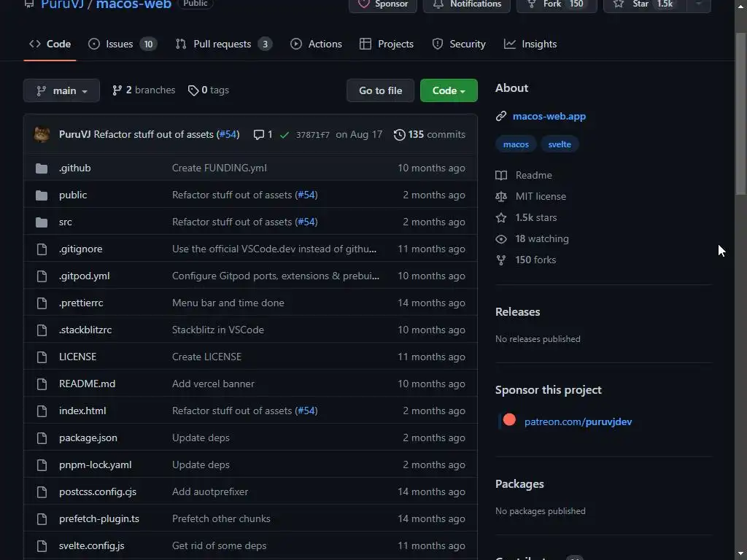Switch to the Code tab
Screen dimensions: 747x560
pos(50,44)
